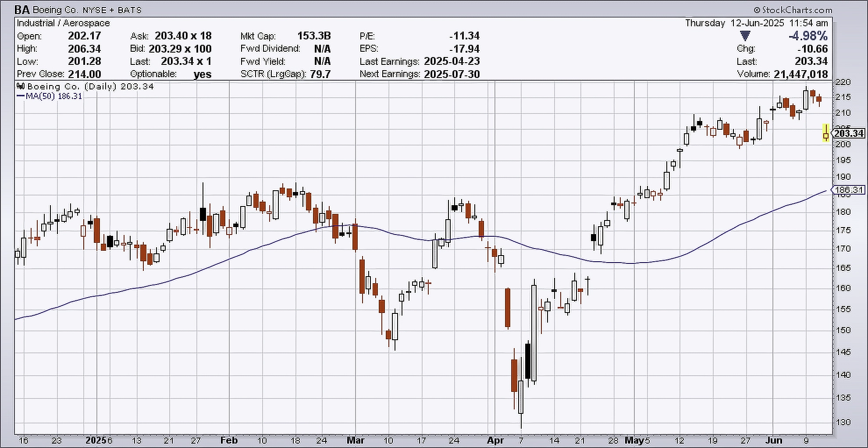This screenshot has width=868, height=448.
Task: Click the BA ticker symbol in the header
Action: point(22,10)
